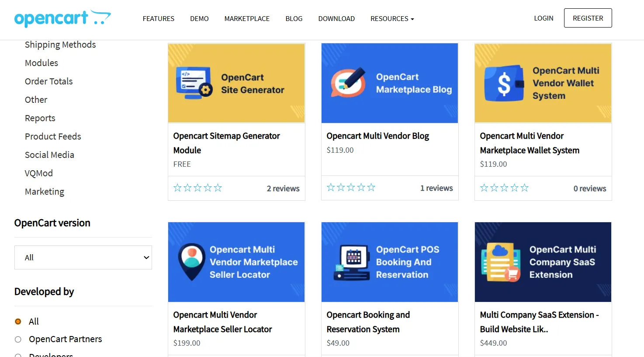Select Reports category
Image resolution: width=644 pixels, height=357 pixels.
[x=40, y=118]
